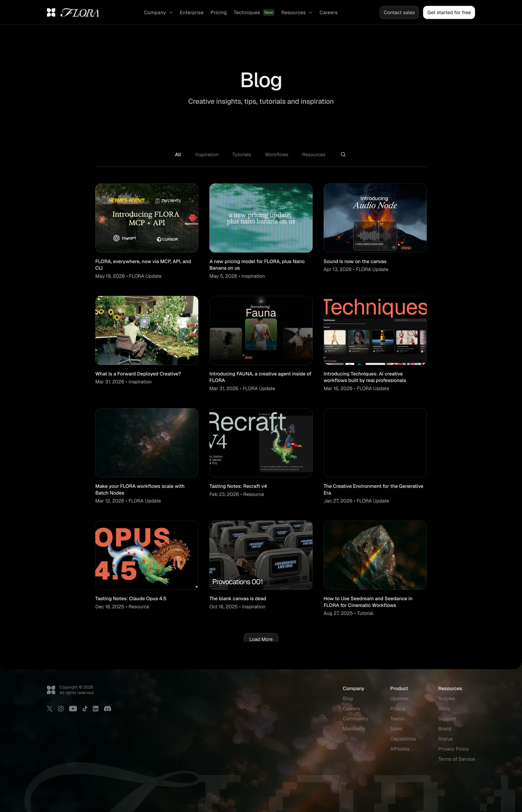Screen dimensions: 522x812
Task: Open the LinkedIn icon in the footer
Action: [95, 709]
